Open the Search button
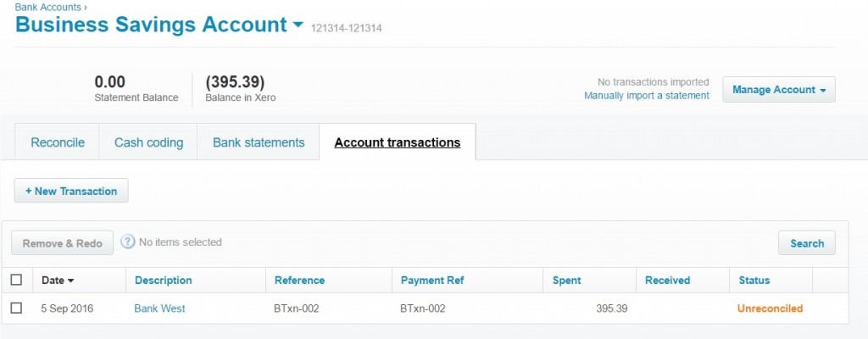 pos(807,243)
